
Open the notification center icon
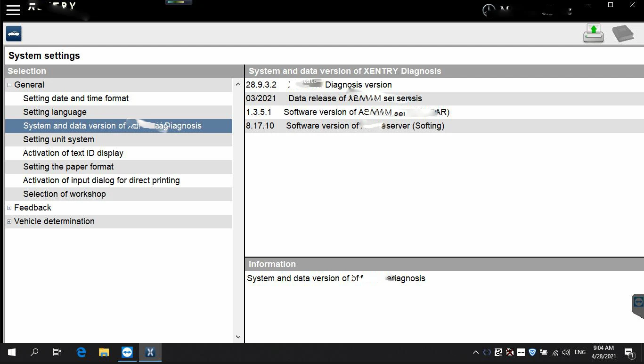click(x=629, y=353)
